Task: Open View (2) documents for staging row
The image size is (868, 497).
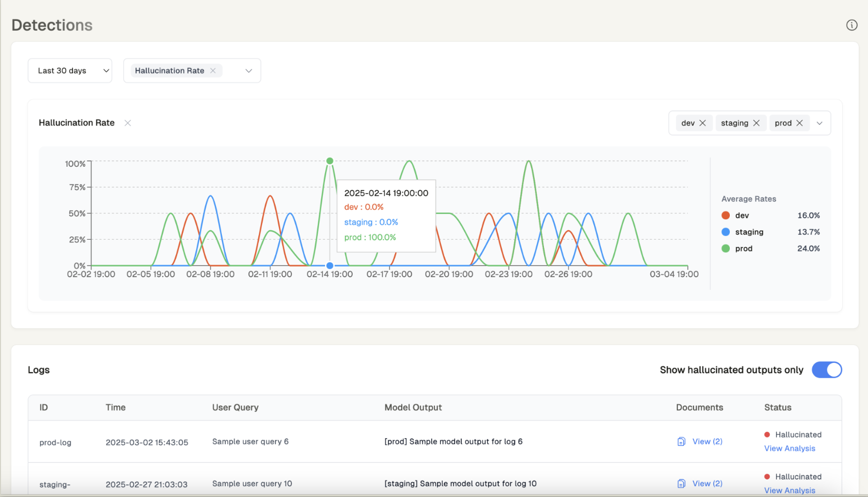Action: (x=707, y=483)
